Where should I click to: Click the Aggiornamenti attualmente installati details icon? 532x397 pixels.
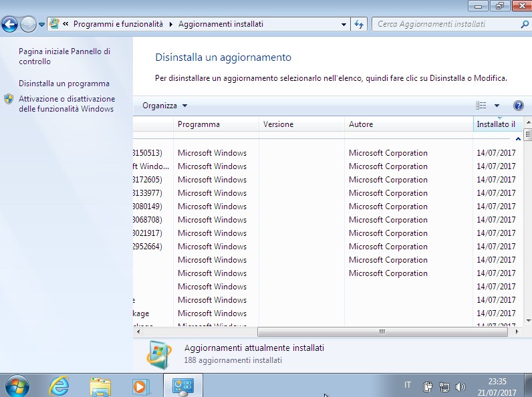(x=159, y=354)
